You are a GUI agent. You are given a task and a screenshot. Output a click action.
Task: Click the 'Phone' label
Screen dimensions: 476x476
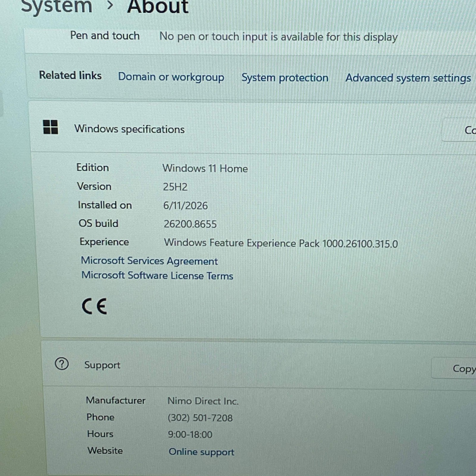point(101,417)
